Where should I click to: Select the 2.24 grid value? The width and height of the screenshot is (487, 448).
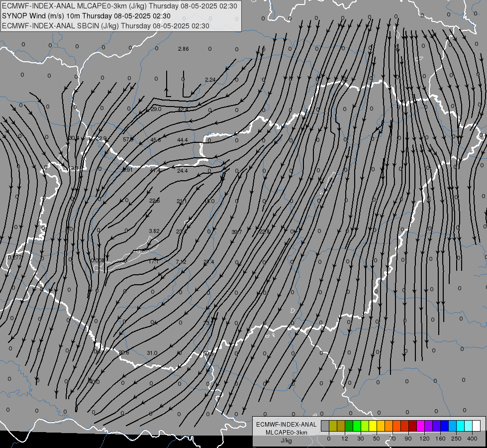[x=210, y=80]
